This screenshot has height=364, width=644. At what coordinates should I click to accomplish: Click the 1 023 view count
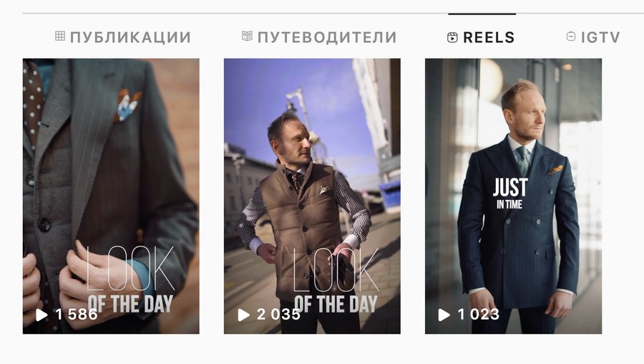click(479, 315)
